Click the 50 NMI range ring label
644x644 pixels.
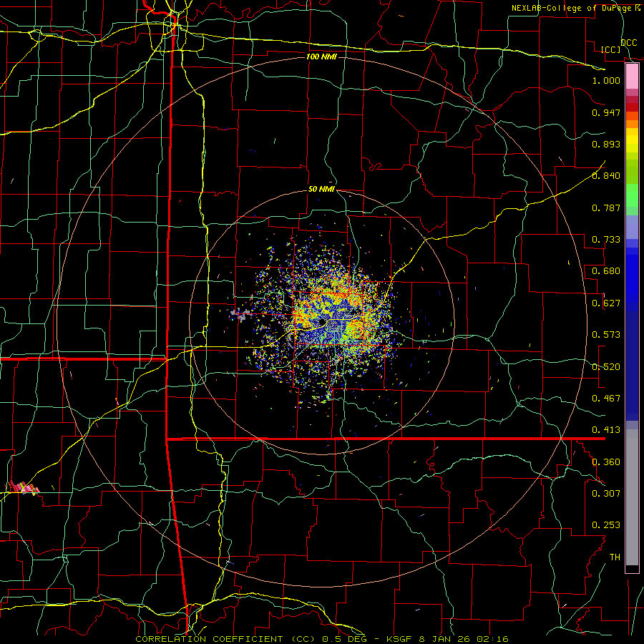point(321,190)
